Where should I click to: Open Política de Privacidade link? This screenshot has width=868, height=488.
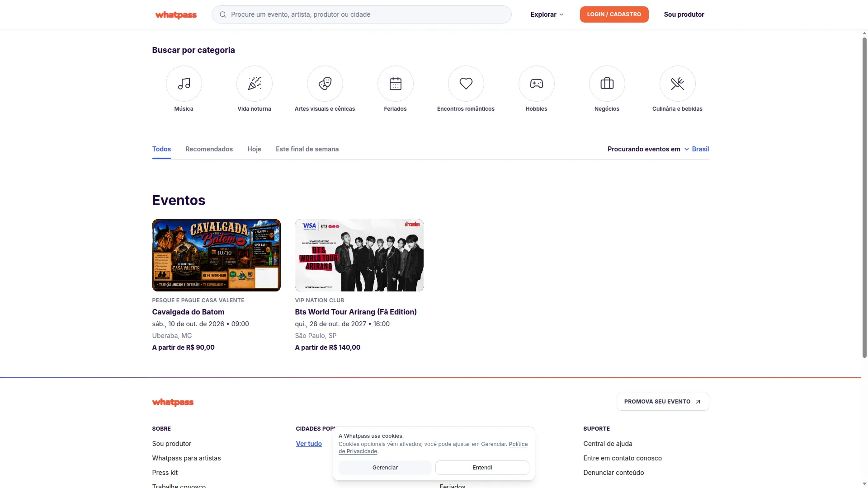(518, 444)
